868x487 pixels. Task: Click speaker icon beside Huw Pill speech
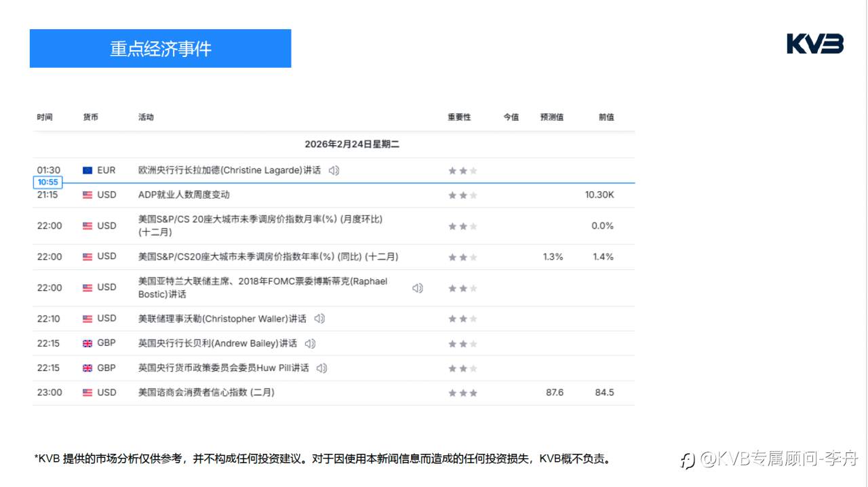(321, 368)
